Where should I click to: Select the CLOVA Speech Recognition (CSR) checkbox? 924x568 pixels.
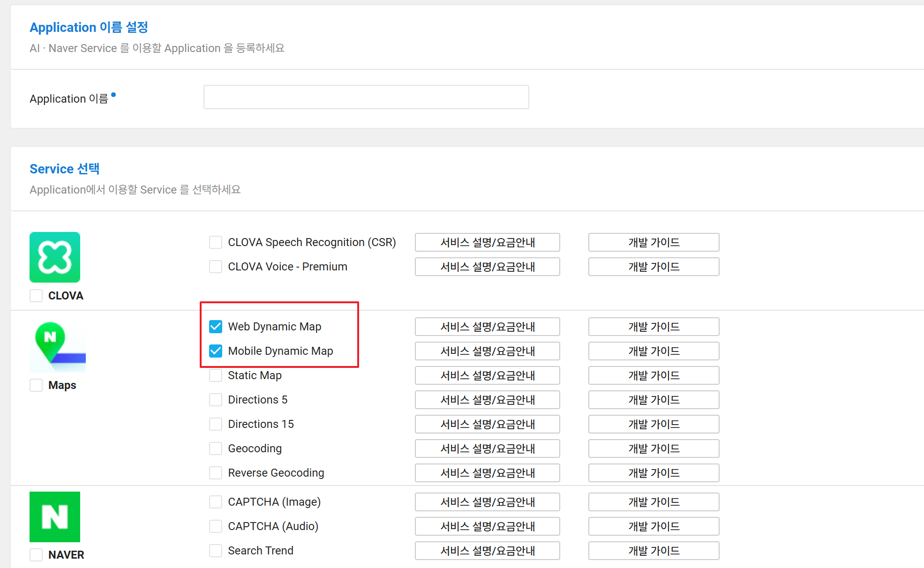216,242
